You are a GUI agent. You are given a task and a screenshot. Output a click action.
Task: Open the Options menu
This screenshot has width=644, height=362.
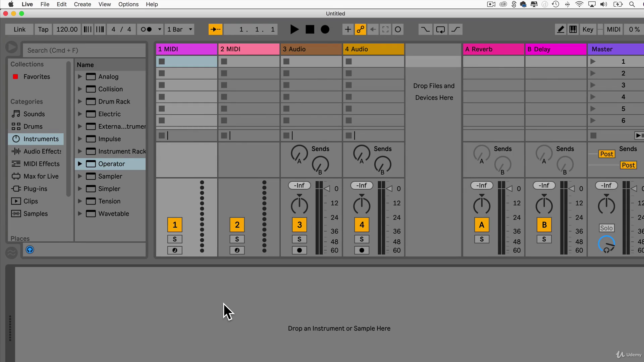(x=128, y=4)
